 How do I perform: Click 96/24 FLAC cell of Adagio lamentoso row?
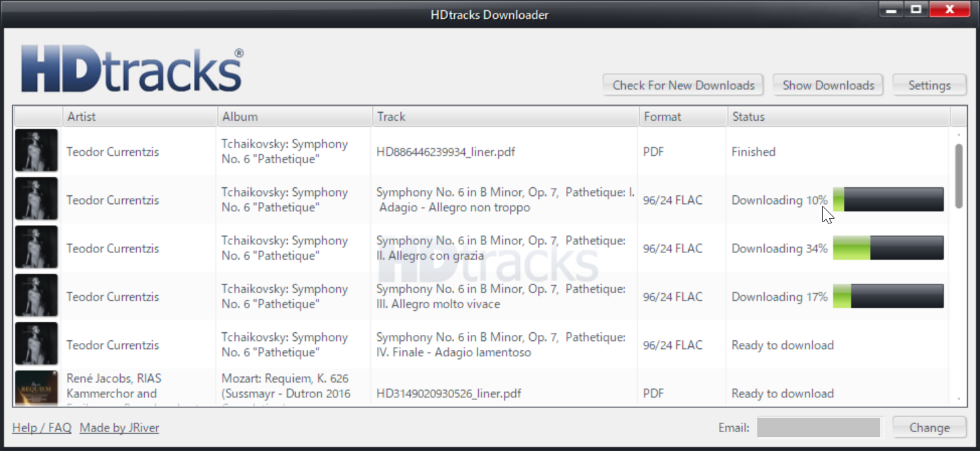(x=673, y=345)
